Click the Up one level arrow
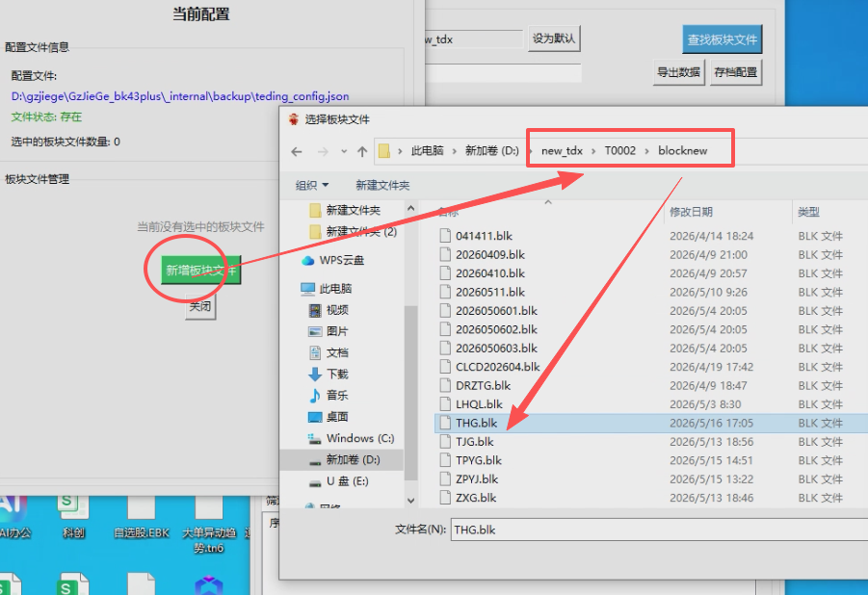This screenshot has height=595, width=868. [362, 151]
